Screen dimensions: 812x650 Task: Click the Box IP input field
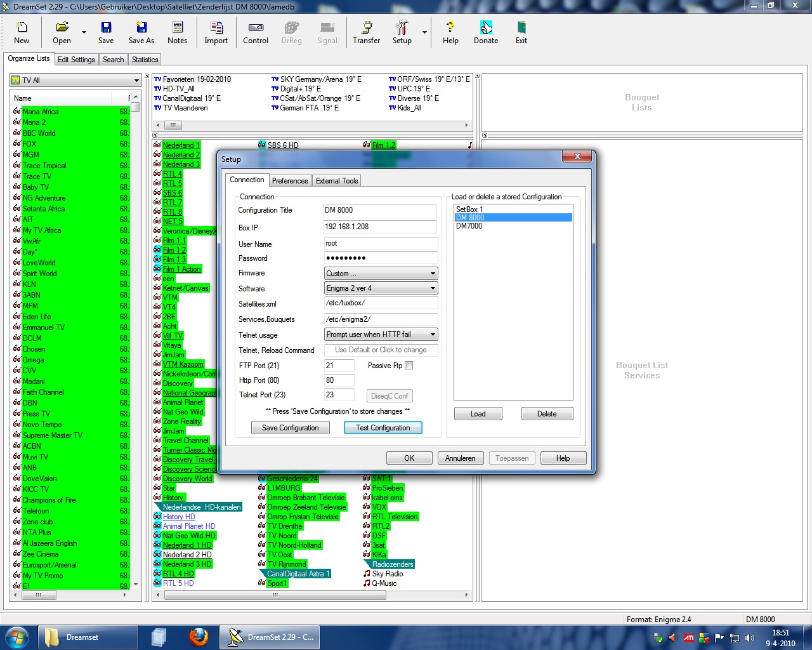(x=380, y=227)
